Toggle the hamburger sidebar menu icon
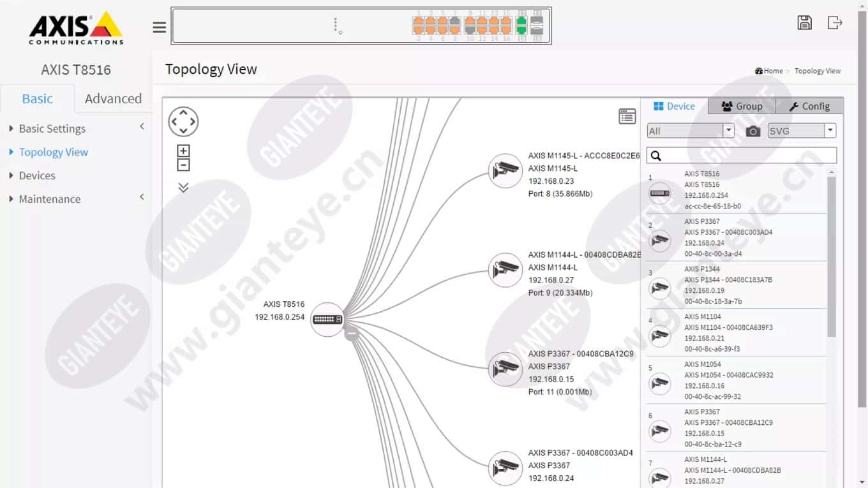This screenshot has height=488, width=868. tap(160, 27)
